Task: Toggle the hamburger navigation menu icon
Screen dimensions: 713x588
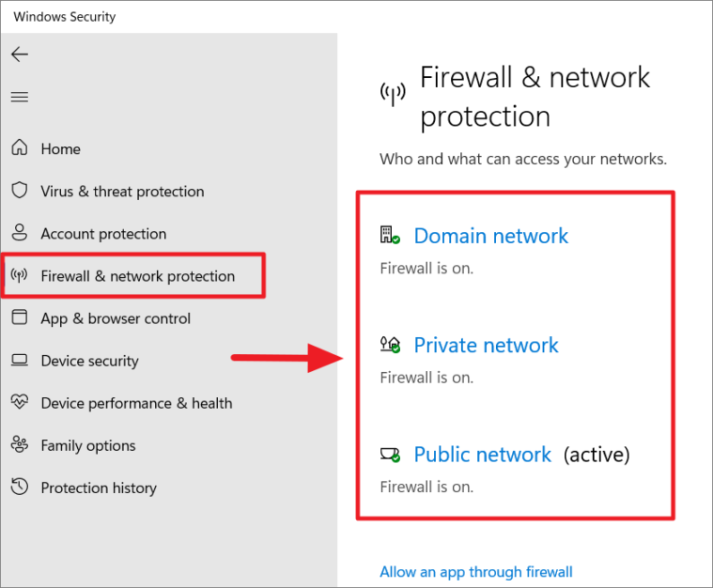Action: (20, 97)
